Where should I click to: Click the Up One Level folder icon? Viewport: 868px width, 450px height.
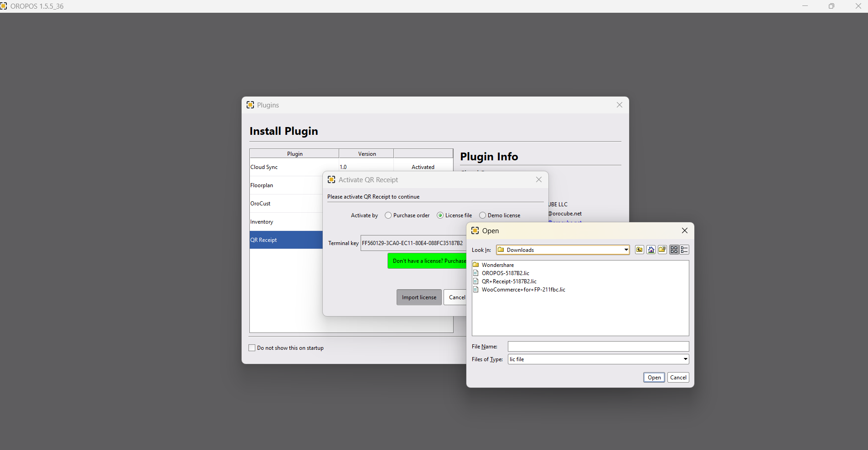tap(639, 250)
